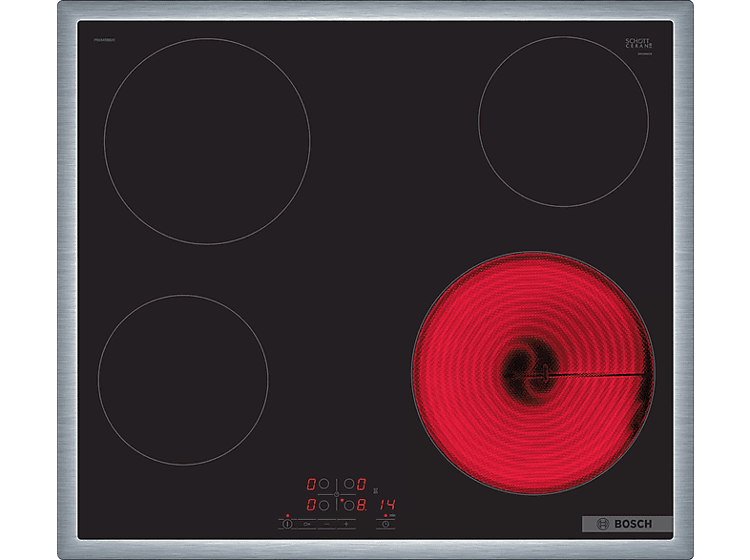Image resolution: width=750 pixels, height=560 pixels.
Task: Tap the plus heat setting key
Action: tap(346, 524)
